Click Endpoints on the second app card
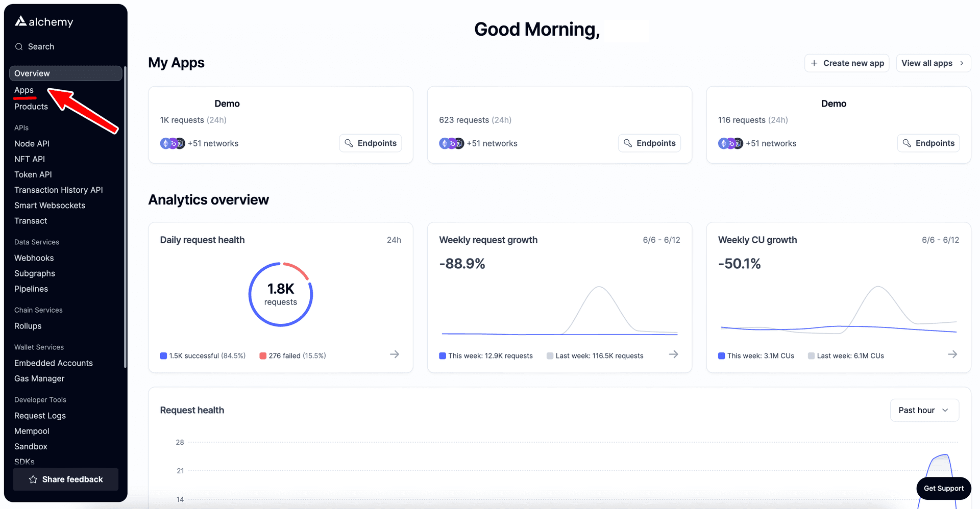This screenshot has height=509, width=980. coord(649,143)
